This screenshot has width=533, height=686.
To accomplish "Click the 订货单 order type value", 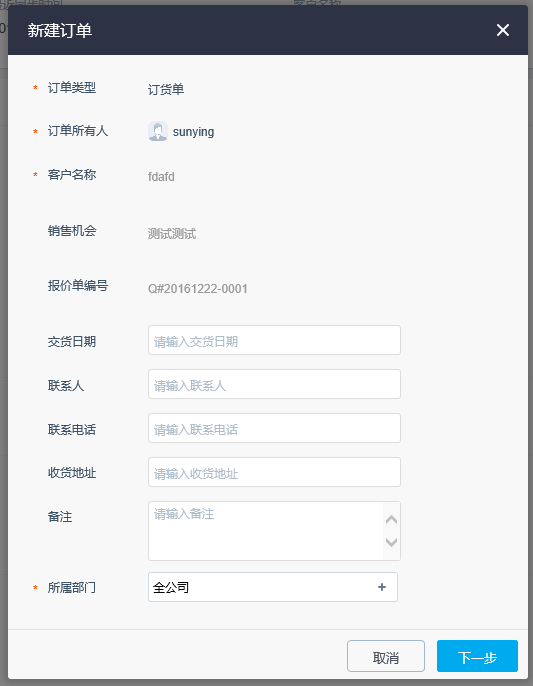I will (166, 89).
